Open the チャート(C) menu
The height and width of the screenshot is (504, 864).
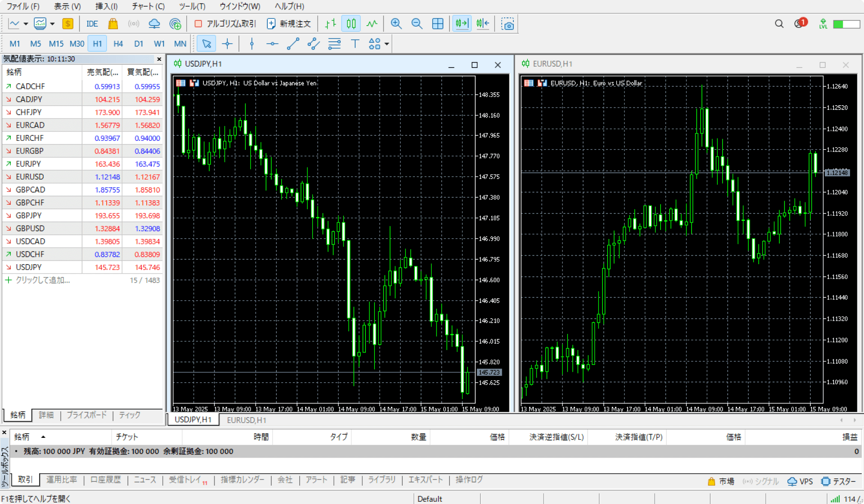pos(148,6)
